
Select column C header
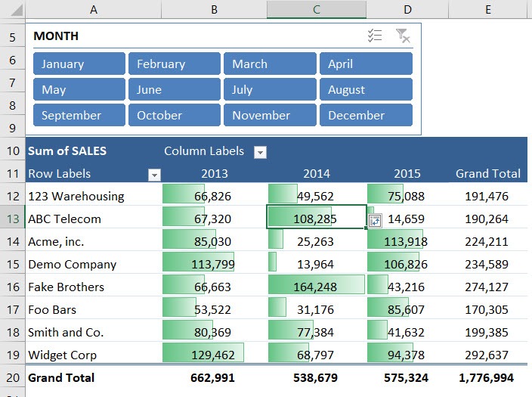pos(317,9)
